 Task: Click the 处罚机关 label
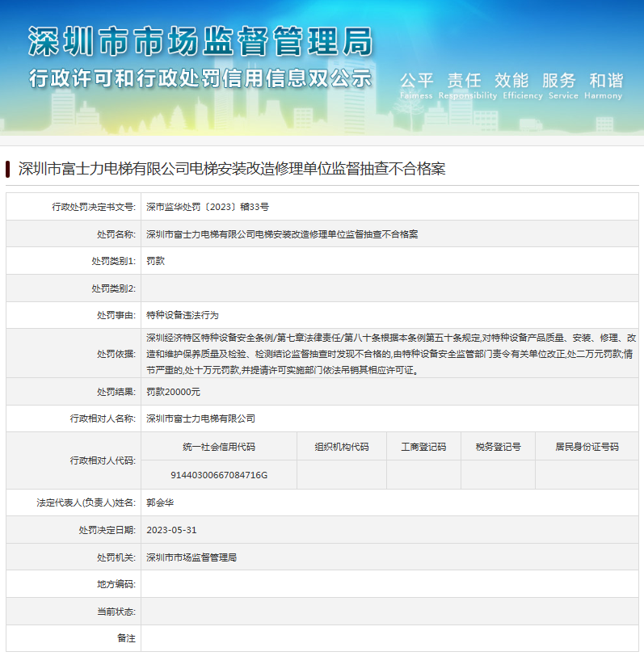tap(116, 557)
